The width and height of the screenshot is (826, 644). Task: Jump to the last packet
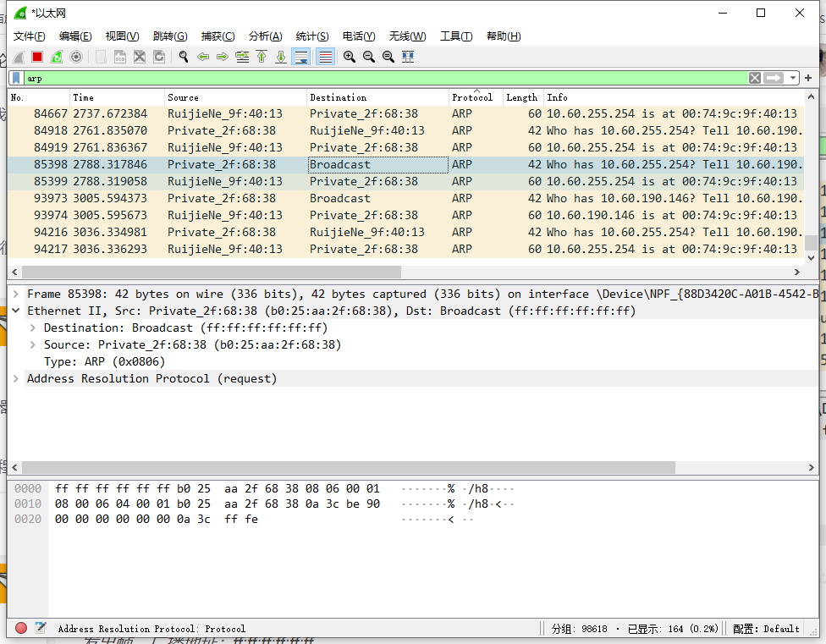(x=281, y=57)
